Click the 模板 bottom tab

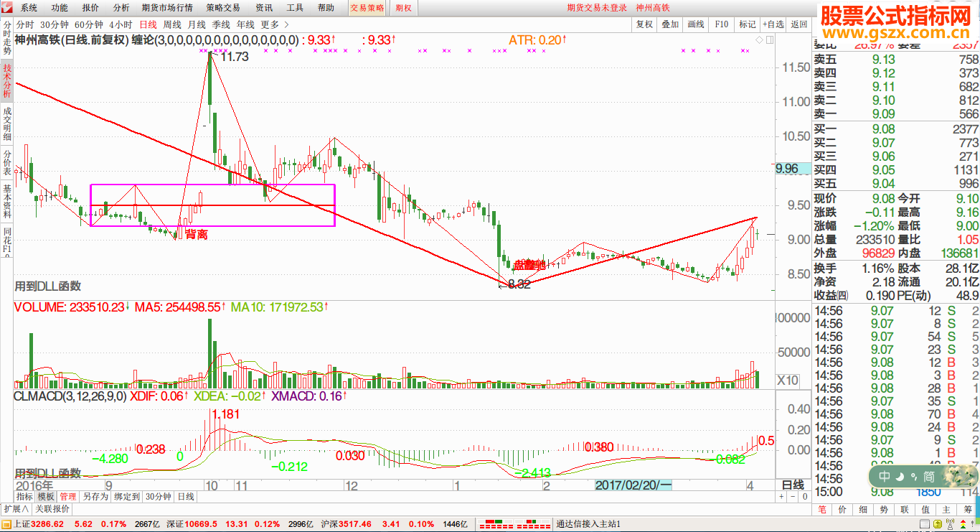(x=46, y=497)
